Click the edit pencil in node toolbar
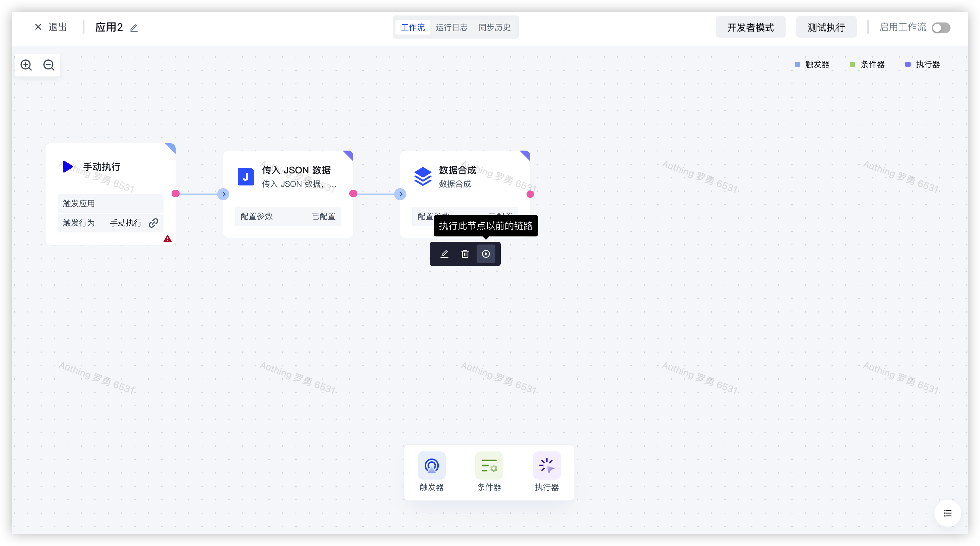This screenshot has width=980, height=546. click(444, 254)
